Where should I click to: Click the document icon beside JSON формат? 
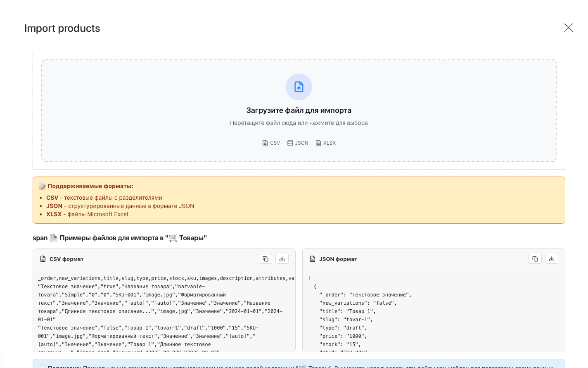[313, 259]
